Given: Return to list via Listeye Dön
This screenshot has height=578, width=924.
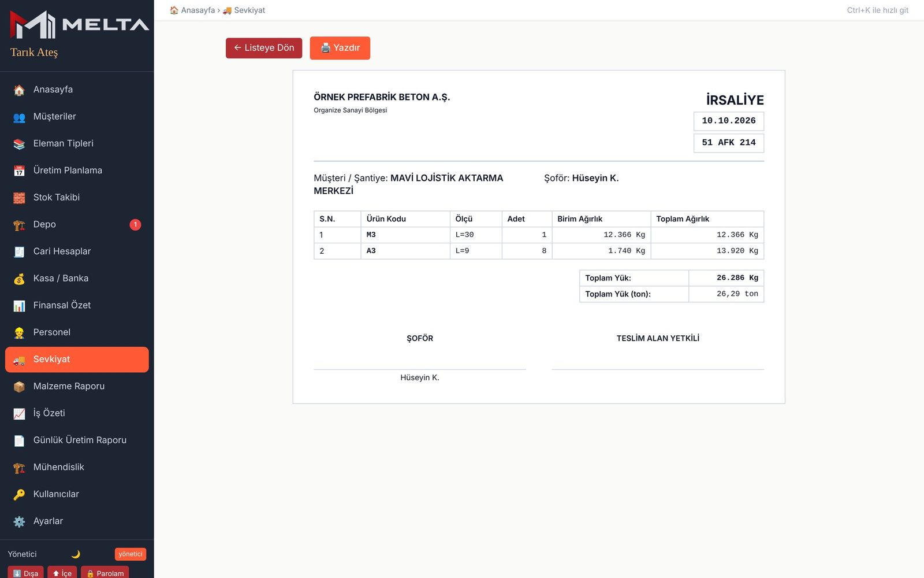Looking at the screenshot, I should click(264, 48).
